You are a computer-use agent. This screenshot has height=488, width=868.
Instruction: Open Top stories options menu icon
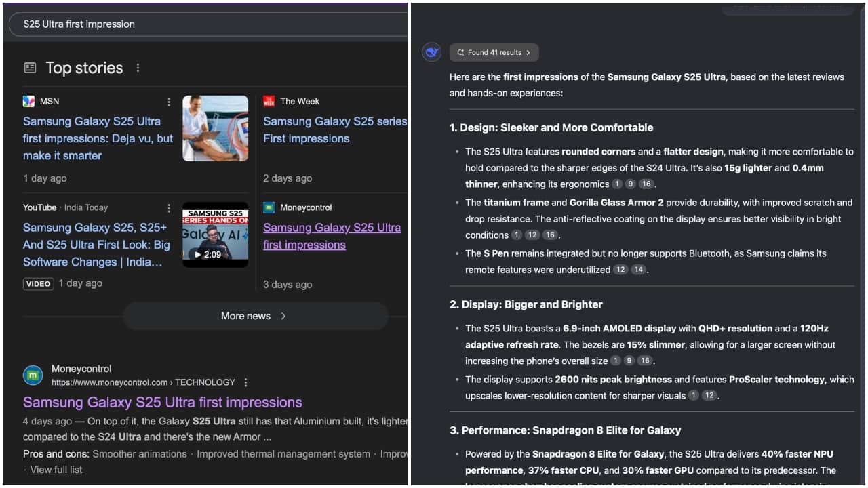(x=138, y=68)
